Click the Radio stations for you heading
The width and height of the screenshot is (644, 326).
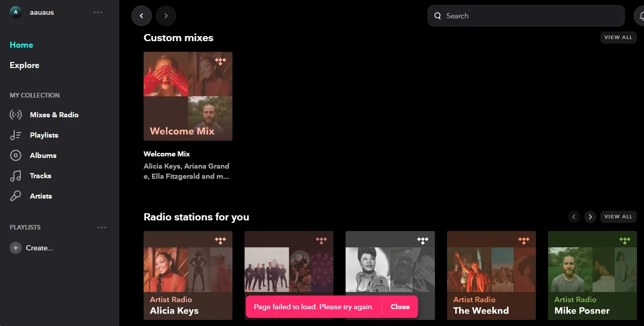pos(196,217)
